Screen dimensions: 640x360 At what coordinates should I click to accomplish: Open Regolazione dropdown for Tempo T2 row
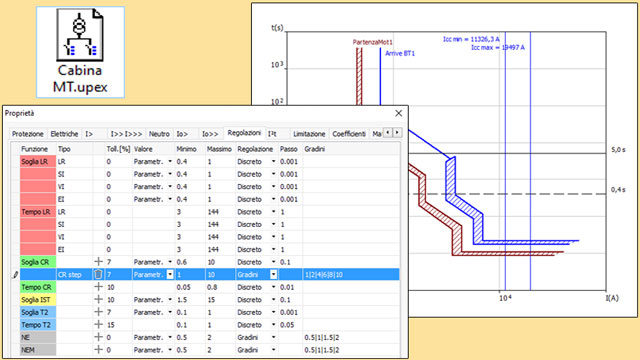(x=273, y=325)
